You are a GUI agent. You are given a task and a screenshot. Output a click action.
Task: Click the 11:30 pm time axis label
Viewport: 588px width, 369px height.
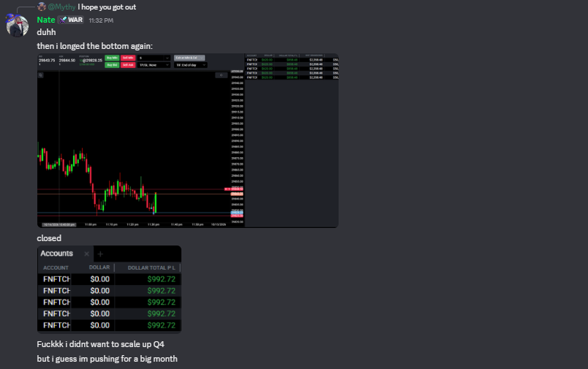click(154, 224)
